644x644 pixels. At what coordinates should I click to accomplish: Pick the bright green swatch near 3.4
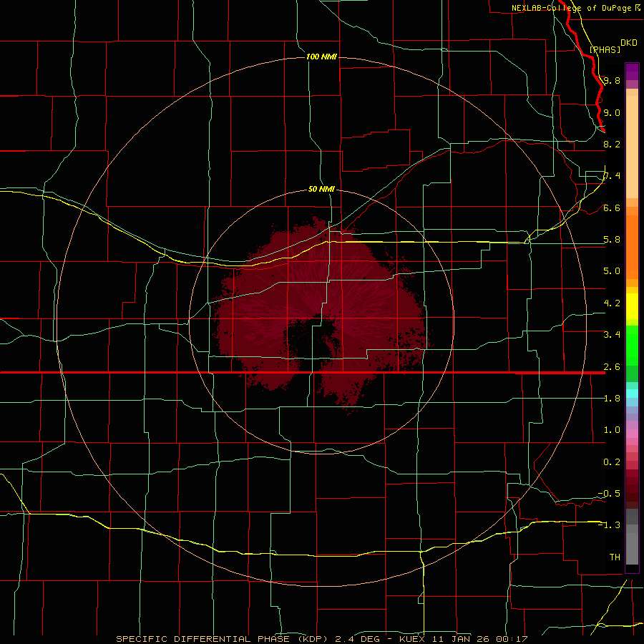632,344
